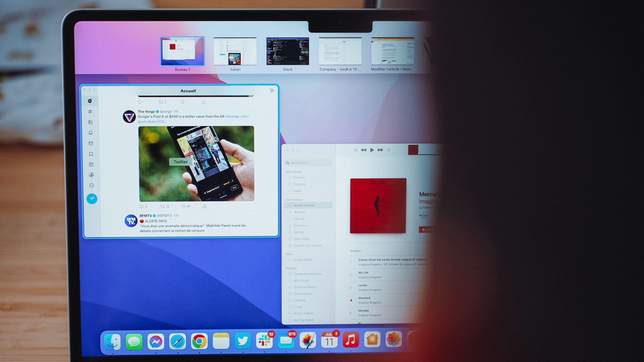Open The Verge profile avatar

(129, 117)
